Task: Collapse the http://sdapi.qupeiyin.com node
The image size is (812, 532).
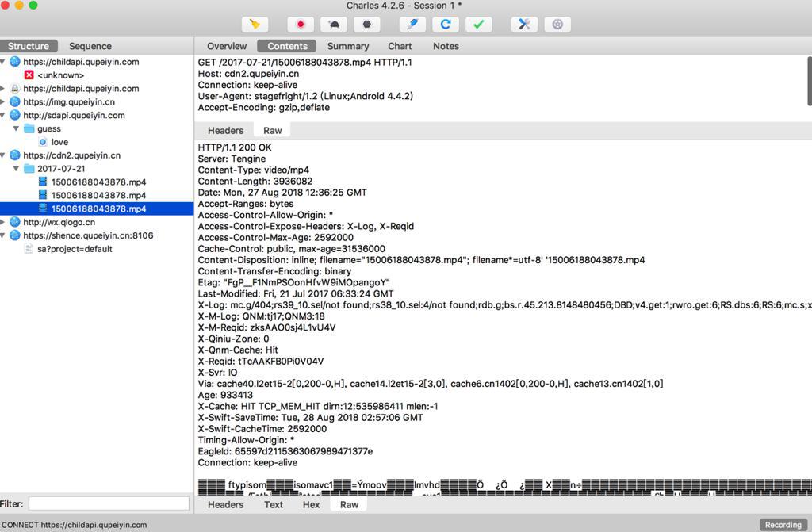Action: tap(2, 116)
